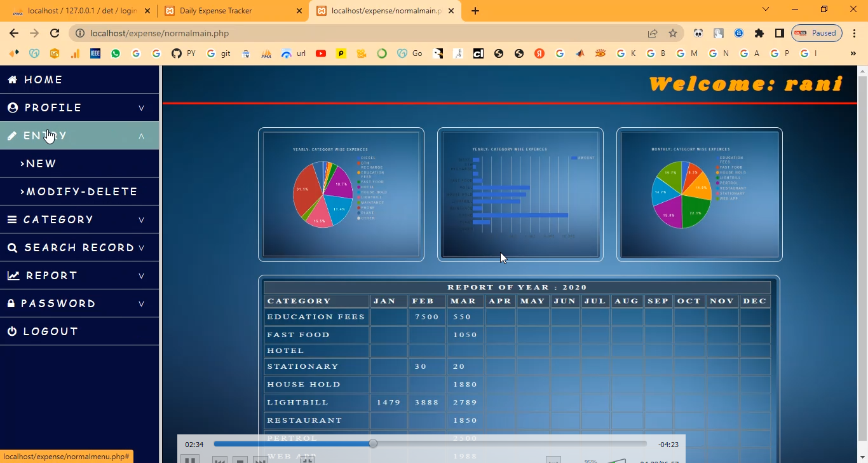Expand the Profile menu section
Image resolution: width=868 pixels, height=463 pixels.
point(141,107)
